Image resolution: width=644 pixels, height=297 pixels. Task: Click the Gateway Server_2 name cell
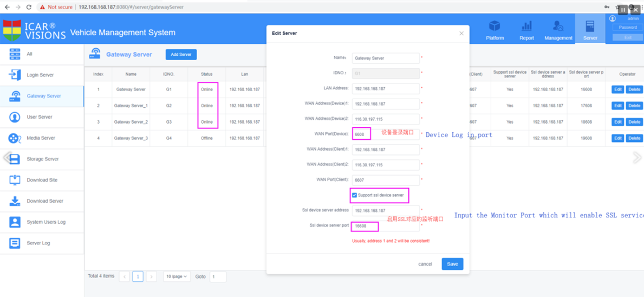pos(131,122)
